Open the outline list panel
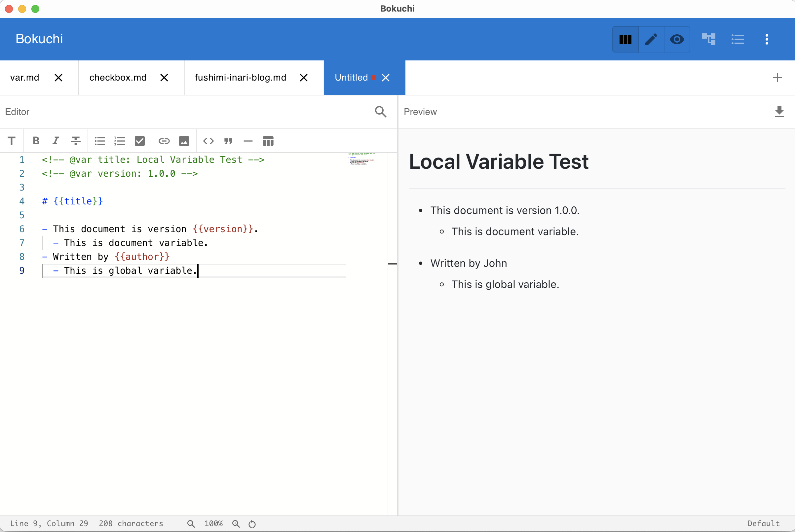Screen dimensions: 795x532 pos(738,39)
